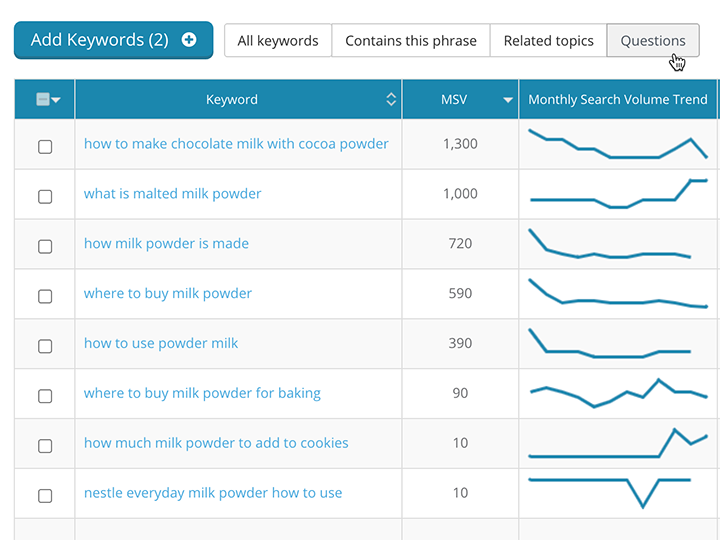This screenshot has height=540, width=720.
Task: Open nestle everyday milk powder keyword link
Action: tap(213, 493)
